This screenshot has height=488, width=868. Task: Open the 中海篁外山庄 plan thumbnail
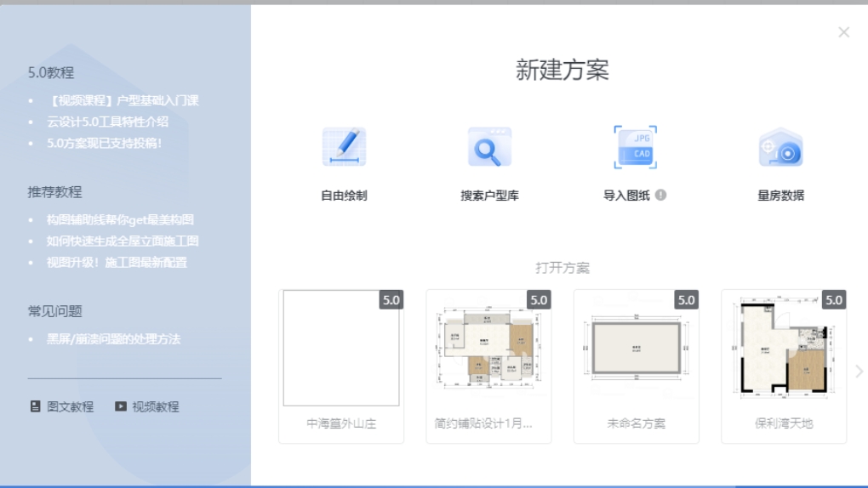click(x=341, y=348)
